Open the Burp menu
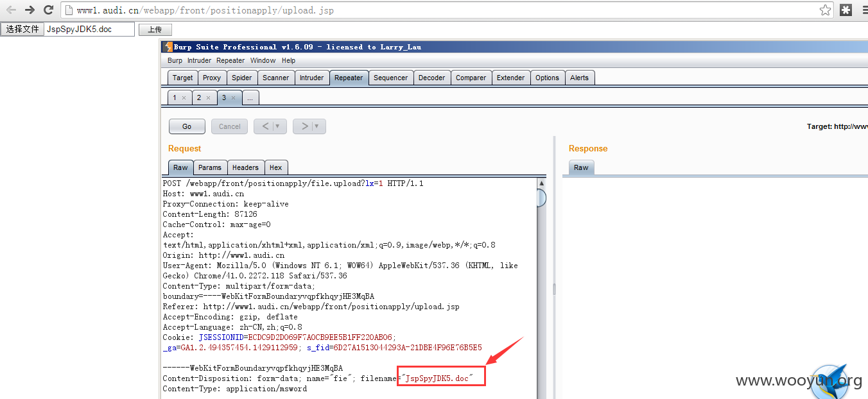Image resolution: width=868 pixels, height=399 pixels. click(x=175, y=60)
